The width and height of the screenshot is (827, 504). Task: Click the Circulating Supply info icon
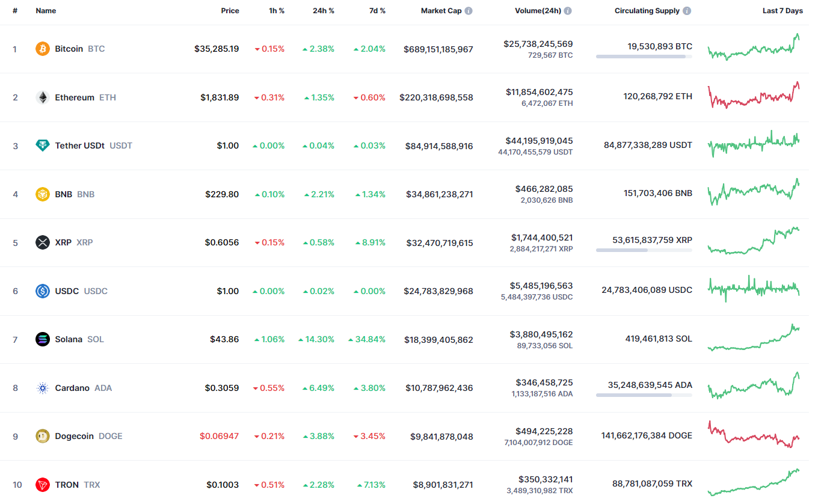pos(687,11)
